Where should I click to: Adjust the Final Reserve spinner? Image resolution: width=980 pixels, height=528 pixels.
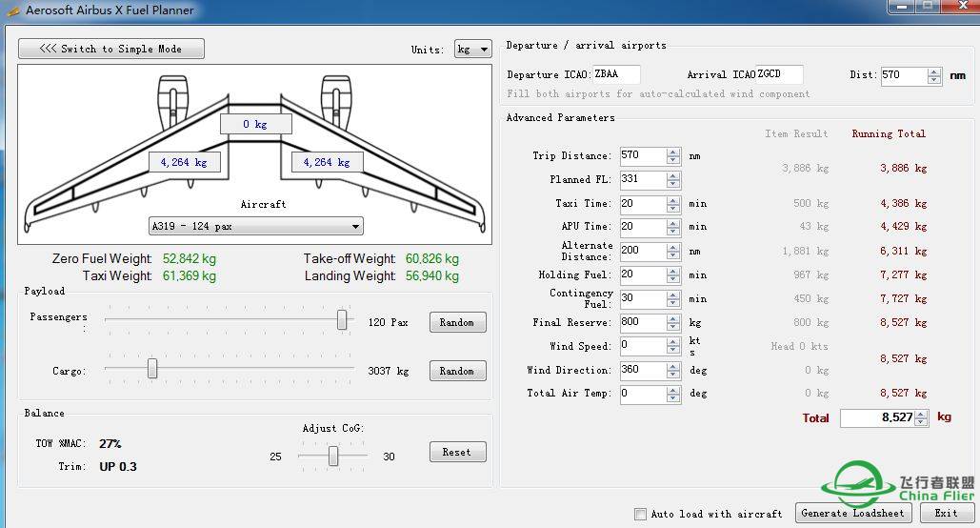click(x=673, y=323)
